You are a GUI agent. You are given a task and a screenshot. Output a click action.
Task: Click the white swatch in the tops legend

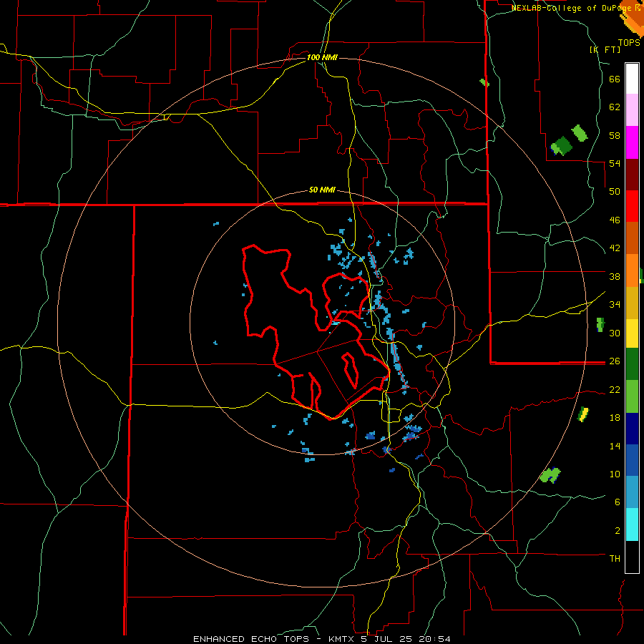tap(632, 79)
